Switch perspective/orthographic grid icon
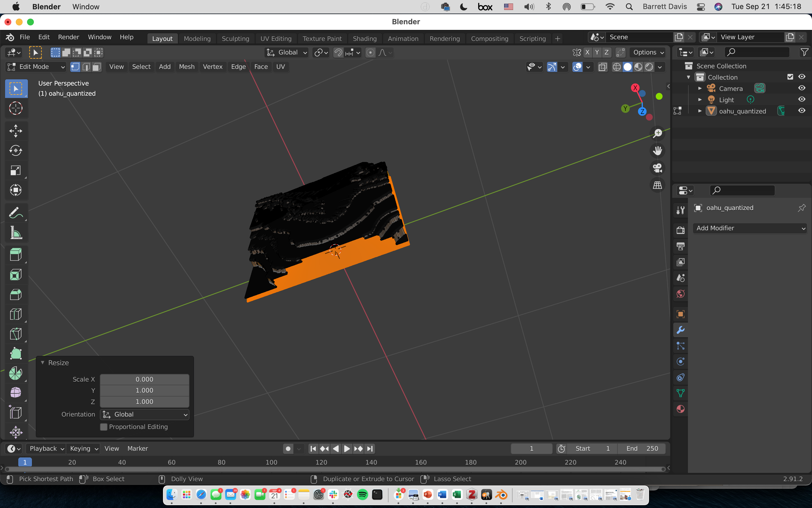812x508 pixels. (x=657, y=185)
